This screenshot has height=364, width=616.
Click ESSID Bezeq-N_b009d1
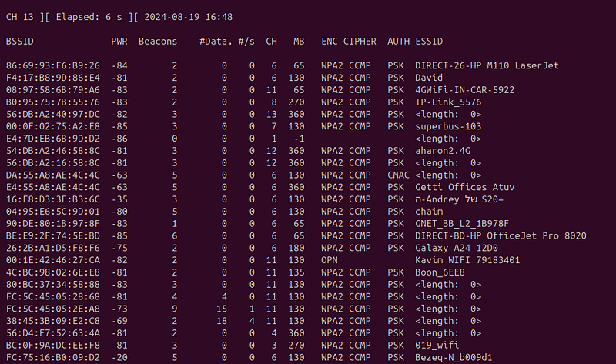(454, 358)
